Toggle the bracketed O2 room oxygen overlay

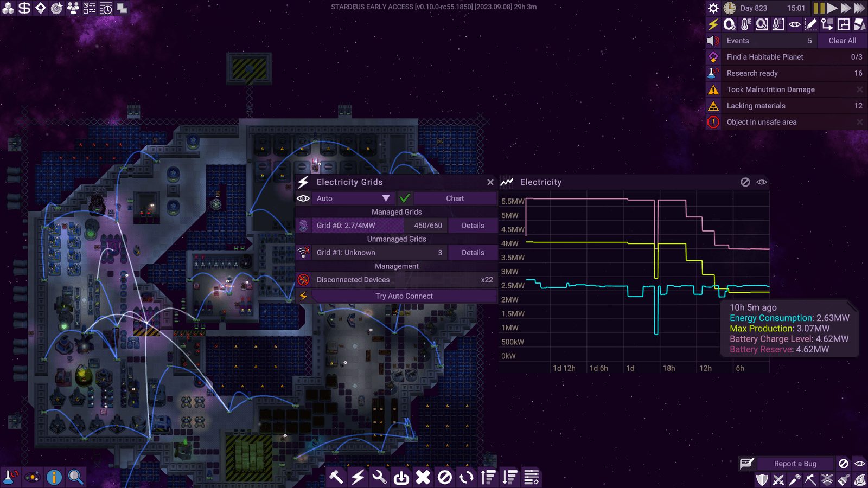tap(762, 24)
